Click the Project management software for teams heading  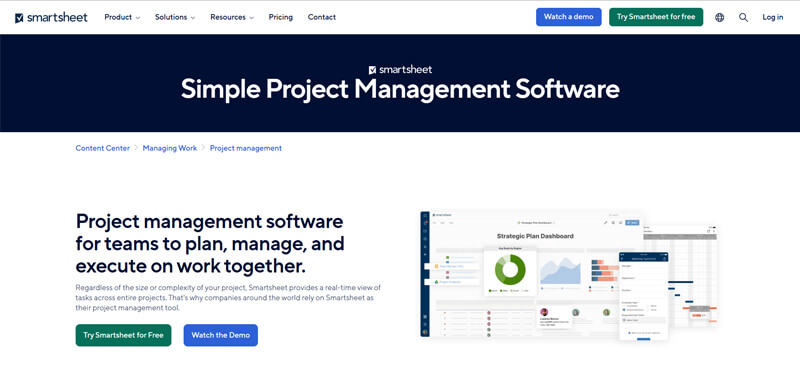(210, 244)
